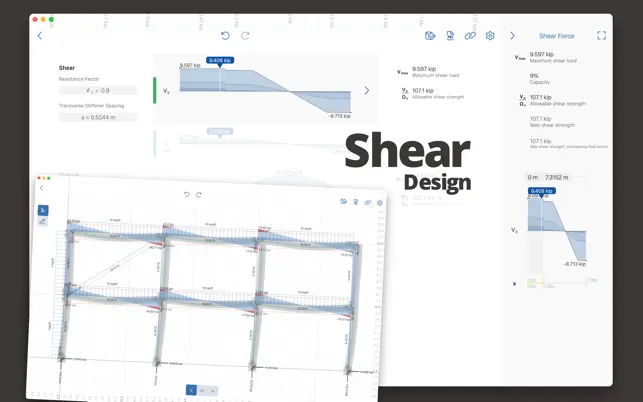The width and height of the screenshot is (643, 402).
Task: Select the pencil draw tool in frame window
Action: click(43, 222)
